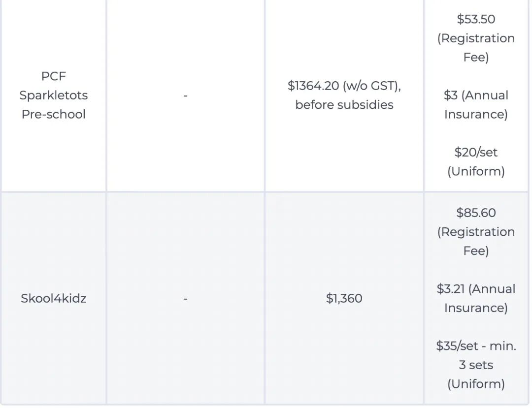
Task: Click the word "Sparkletots" in first row
Action: [x=53, y=95]
